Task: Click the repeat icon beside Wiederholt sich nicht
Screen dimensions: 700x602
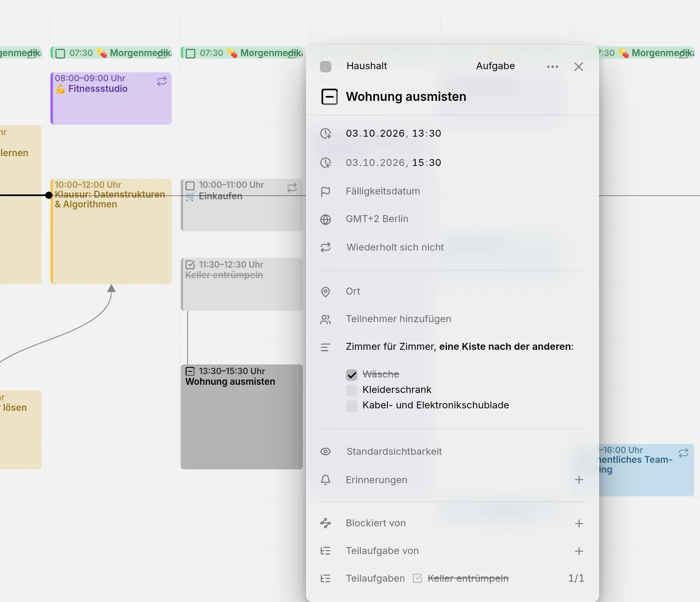Action: (326, 247)
